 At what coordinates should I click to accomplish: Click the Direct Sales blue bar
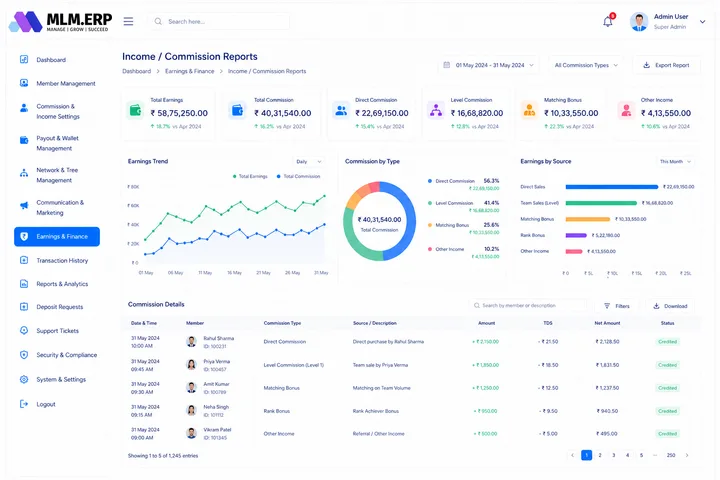(612, 187)
